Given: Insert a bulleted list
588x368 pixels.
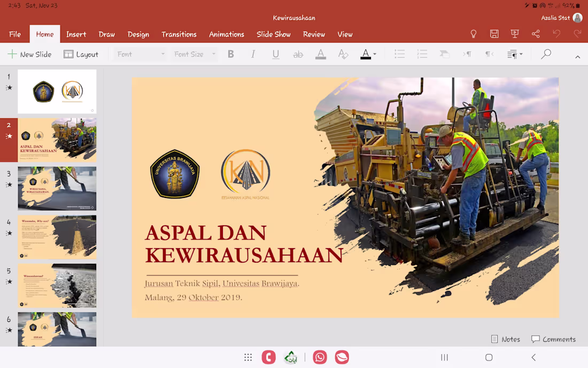Looking at the screenshot, I should [400, 53].
